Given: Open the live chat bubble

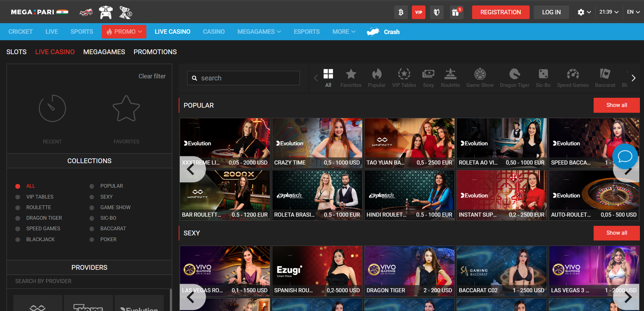Looking at the screenshot, I should pos(625,156).
